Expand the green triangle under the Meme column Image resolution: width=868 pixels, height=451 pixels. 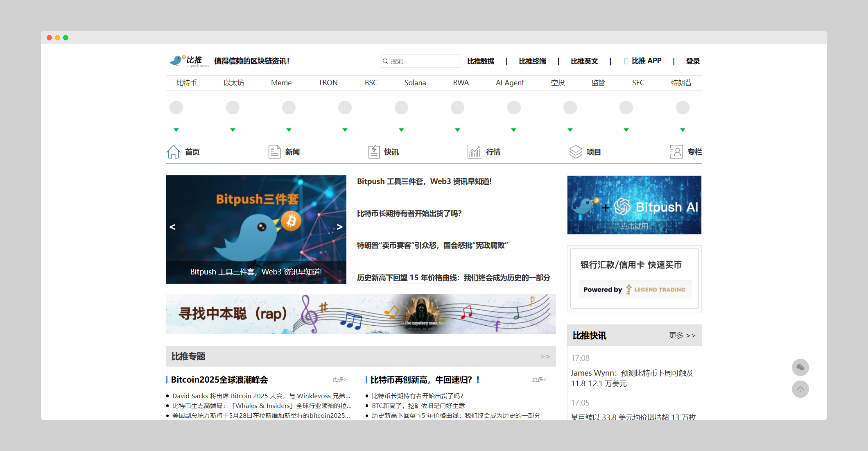289,129
